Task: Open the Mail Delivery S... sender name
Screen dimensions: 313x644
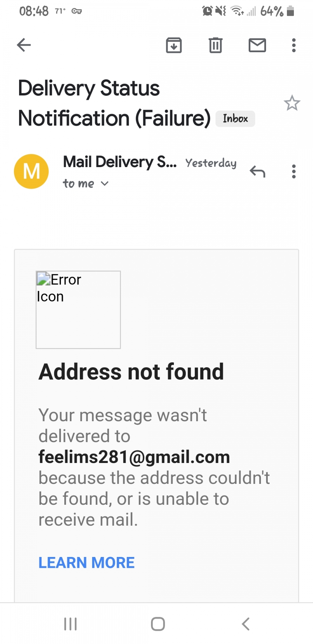Action: tap(120, 162)
